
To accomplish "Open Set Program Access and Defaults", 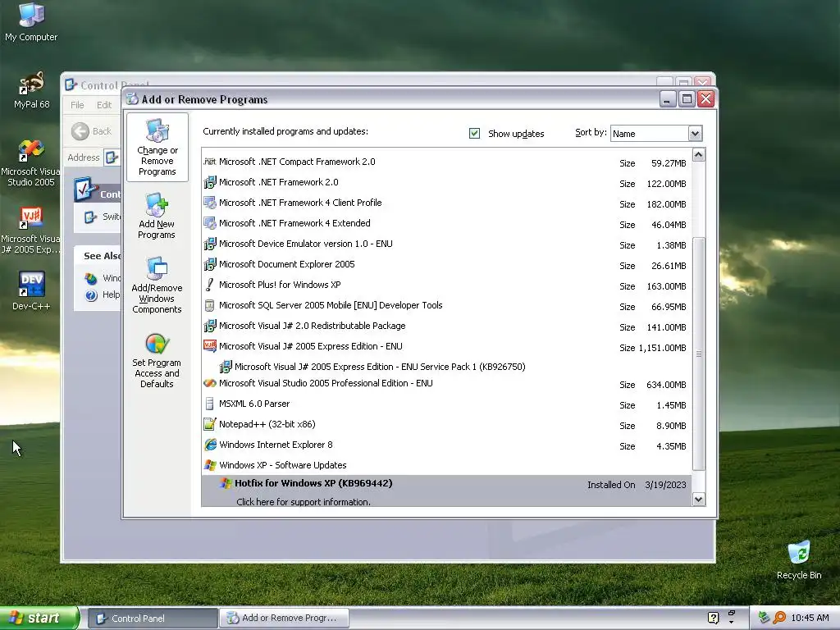I will (x=157, y=360).
